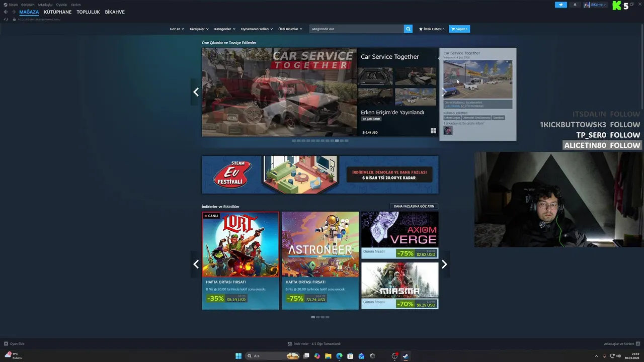
Task: Reload the store page with refresh icon
Action: coord(6,19)
